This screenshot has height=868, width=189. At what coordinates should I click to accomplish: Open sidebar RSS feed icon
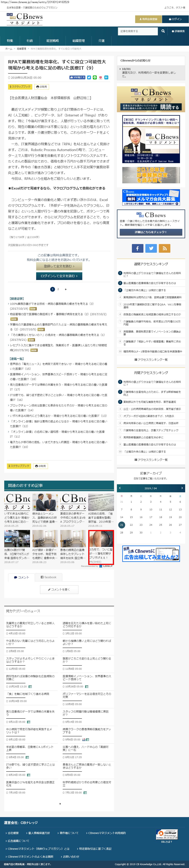pyautogui.click(x=165, y=248)
